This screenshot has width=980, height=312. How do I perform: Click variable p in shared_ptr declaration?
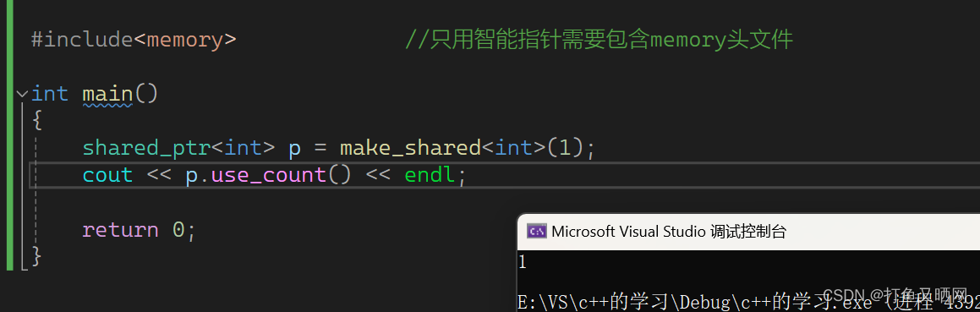coord(294,150)
